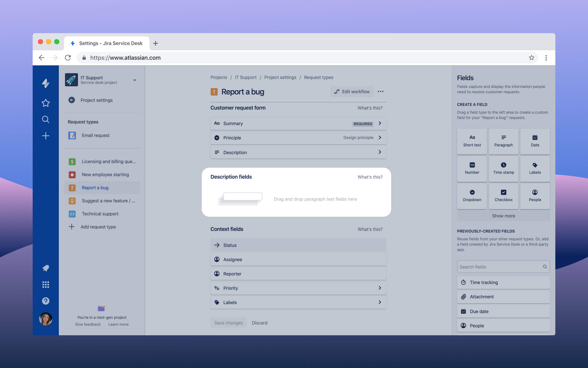Open Give feedback link
The height and width of the screenshot is (368, 588).
pyautogui.click(x=88, y=324)
